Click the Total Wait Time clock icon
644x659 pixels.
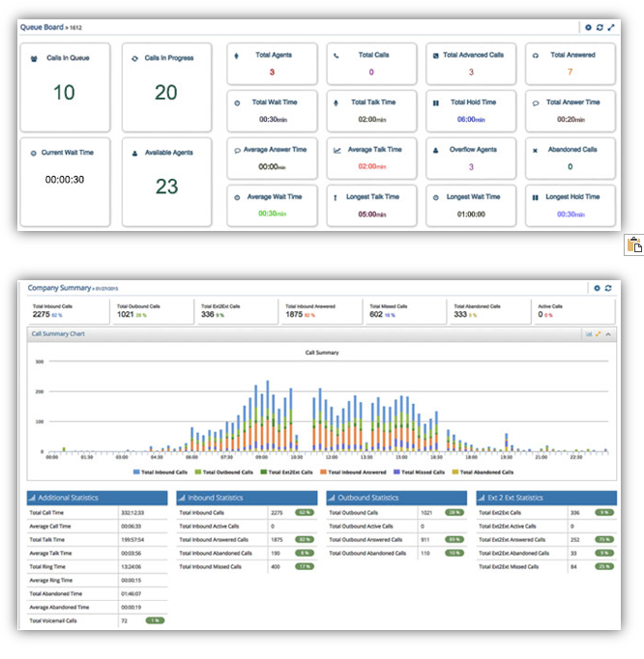(237, 103)
